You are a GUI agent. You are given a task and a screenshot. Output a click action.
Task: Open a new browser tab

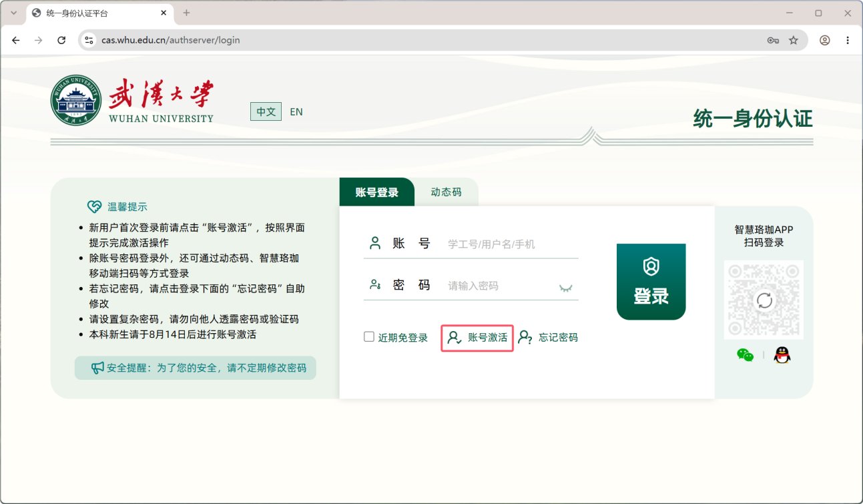(x=186, y=13)
